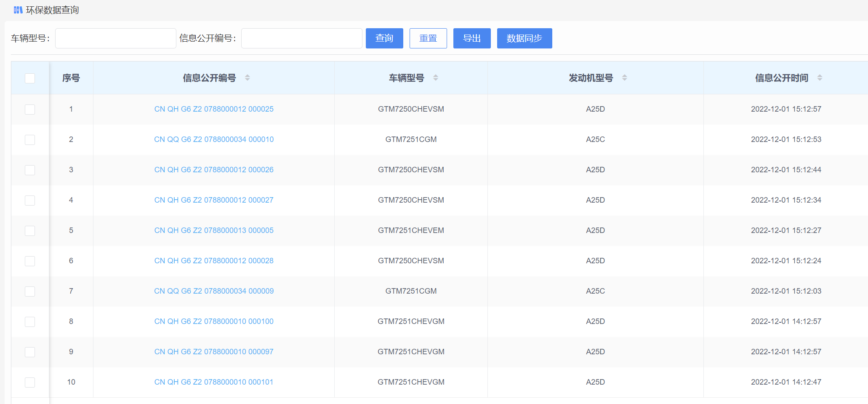Open link CN QH G6 Z2 0788000012 000027
Image resolution: width=868 pixels, height=404 pixels.
tap(214, 200)
